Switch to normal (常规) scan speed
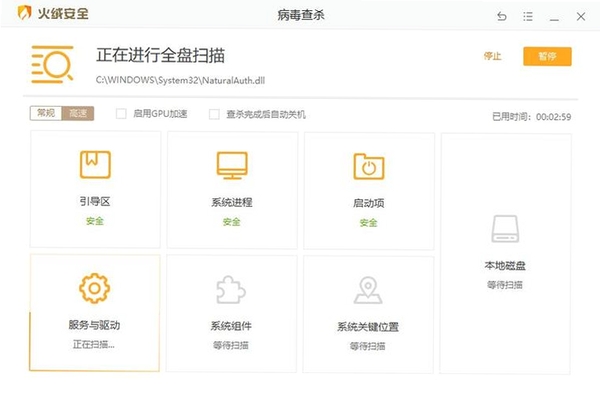 click(46, 113)
